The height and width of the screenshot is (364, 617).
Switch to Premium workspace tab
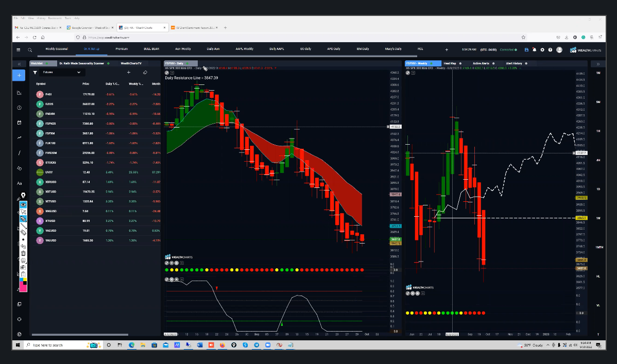122,49
